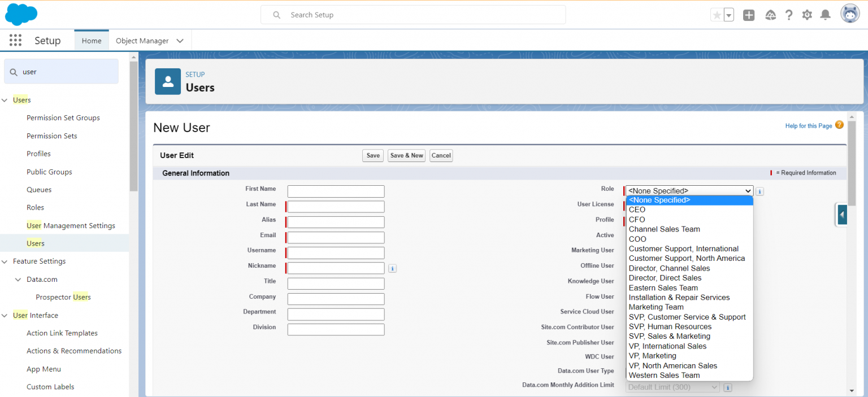Click the magnifier icon in Quick Find
Screen dimensions: 868x397
point(14,72)
